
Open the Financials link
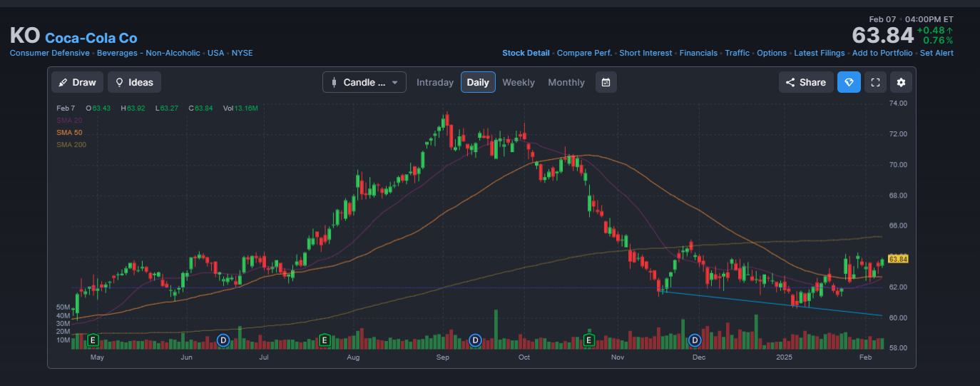tap(698, 53)
